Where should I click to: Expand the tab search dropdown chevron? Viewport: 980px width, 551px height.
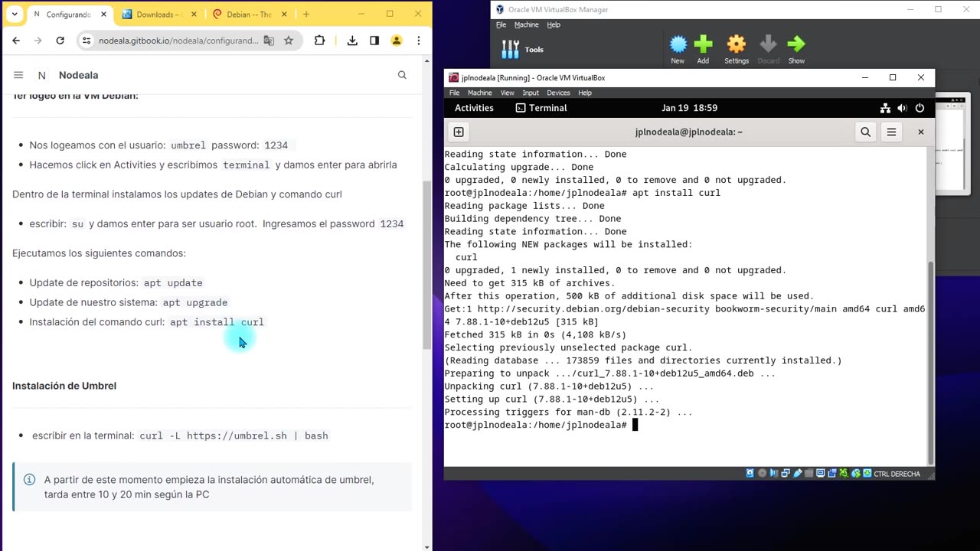[x=14, y=15]
